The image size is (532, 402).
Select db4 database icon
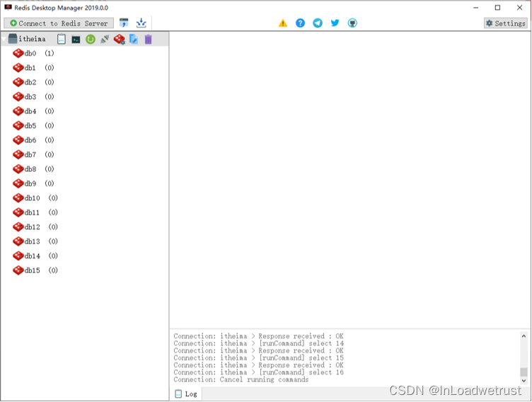18,111
